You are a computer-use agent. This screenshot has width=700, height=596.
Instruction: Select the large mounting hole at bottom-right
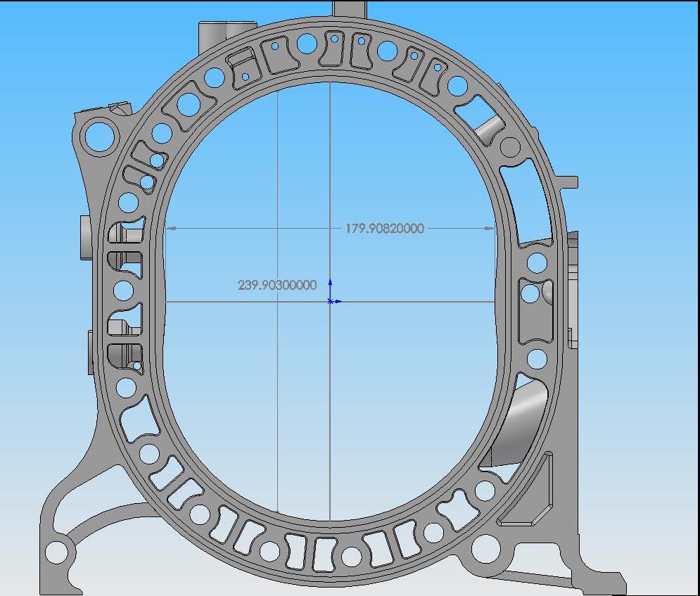(485, 547)
